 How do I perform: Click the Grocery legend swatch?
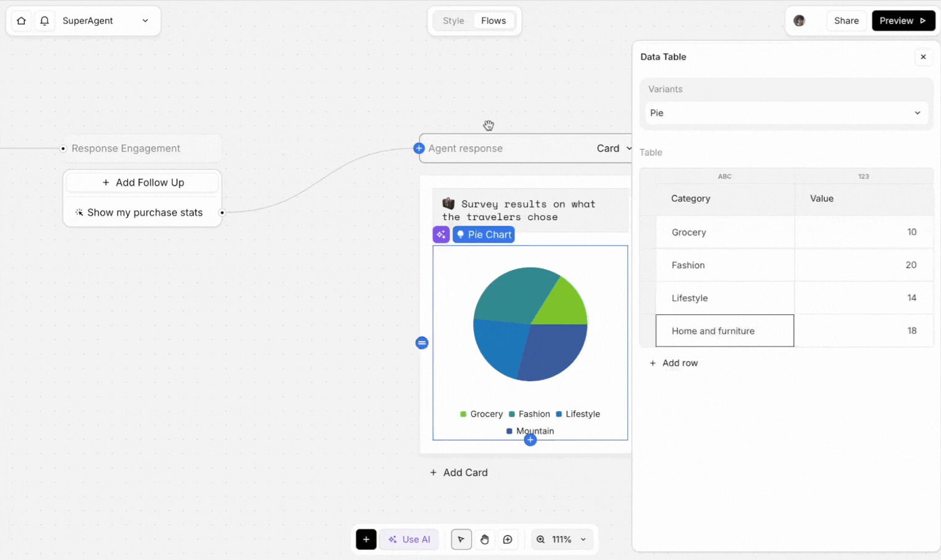(463, 414)
